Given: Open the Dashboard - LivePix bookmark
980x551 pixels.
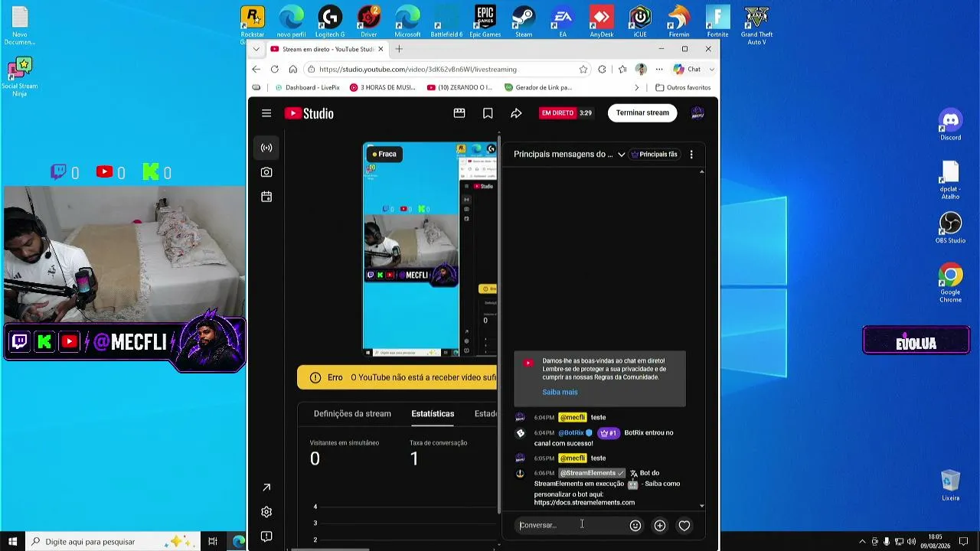Looking at the screenshot, I should pos(306,87).
